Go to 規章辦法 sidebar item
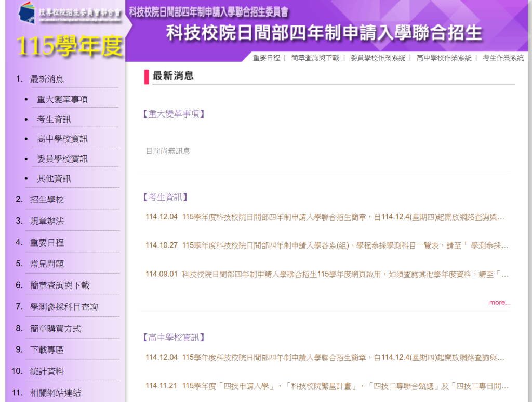The height and width of the screenshot is (402, 532). click(x=47, y=221)
